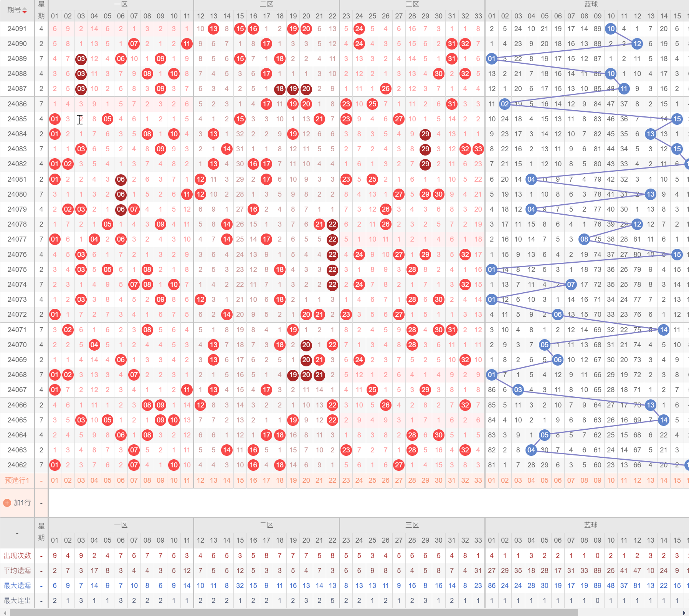Click red ball 27 in row 24062
The width and height of the screenshot is (689, 616).
point(399,465)
